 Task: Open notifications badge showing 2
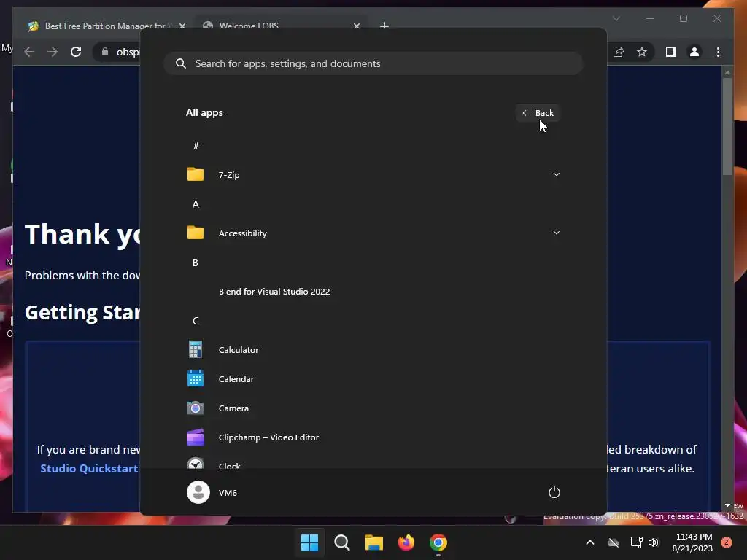click(727, 542)
